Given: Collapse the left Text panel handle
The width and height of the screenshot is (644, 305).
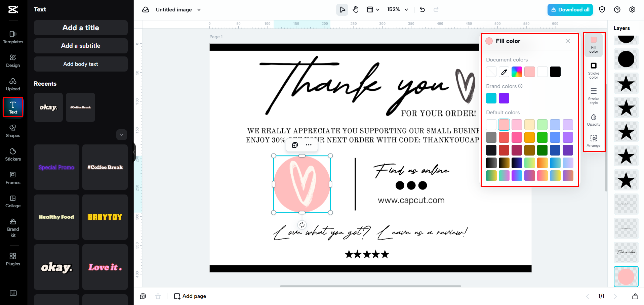Looking at the screenshot, I should (134, 152).
